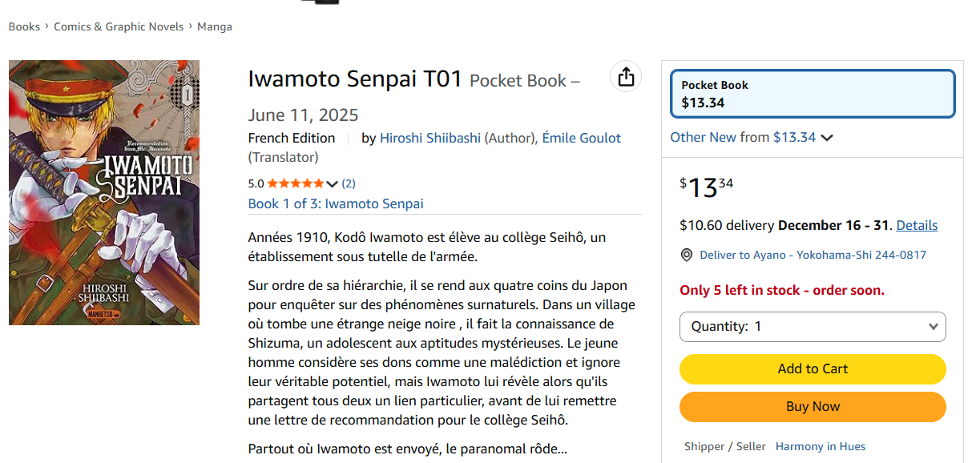Open author Hiroshi Shiibashi's page

click(x=430, y=138)
